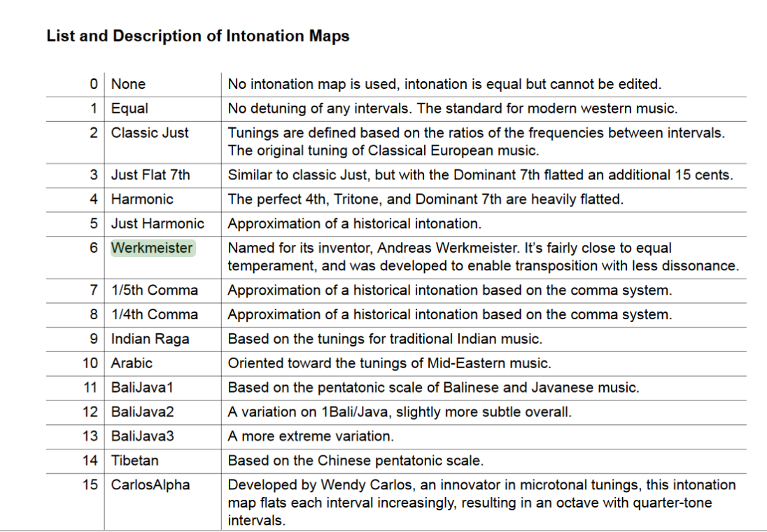Click the 'None' entry in row 0

point(128,84)
